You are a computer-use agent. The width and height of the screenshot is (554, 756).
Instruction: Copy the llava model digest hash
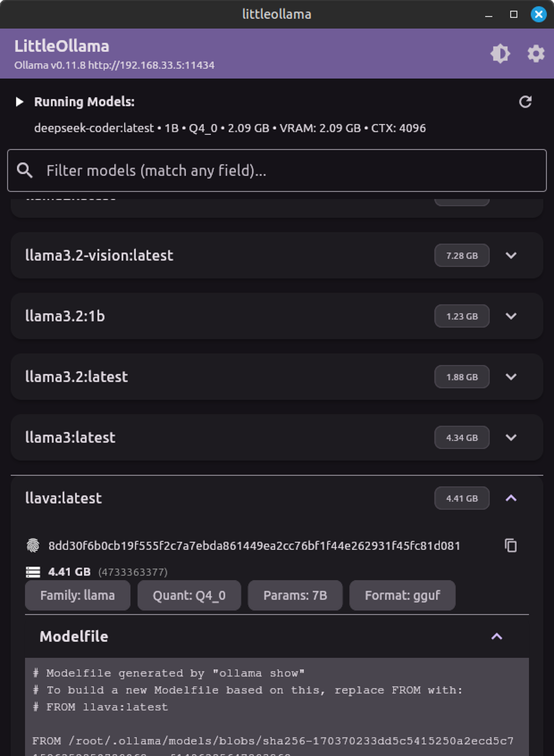click(x=511, y=546)
